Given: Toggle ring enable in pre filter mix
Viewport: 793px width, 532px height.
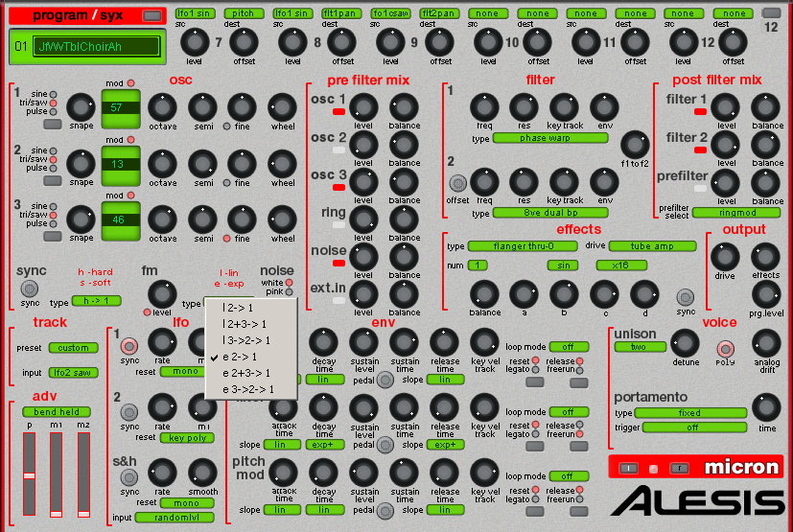Looking at the screenshot, I should [x=338, y=224].
